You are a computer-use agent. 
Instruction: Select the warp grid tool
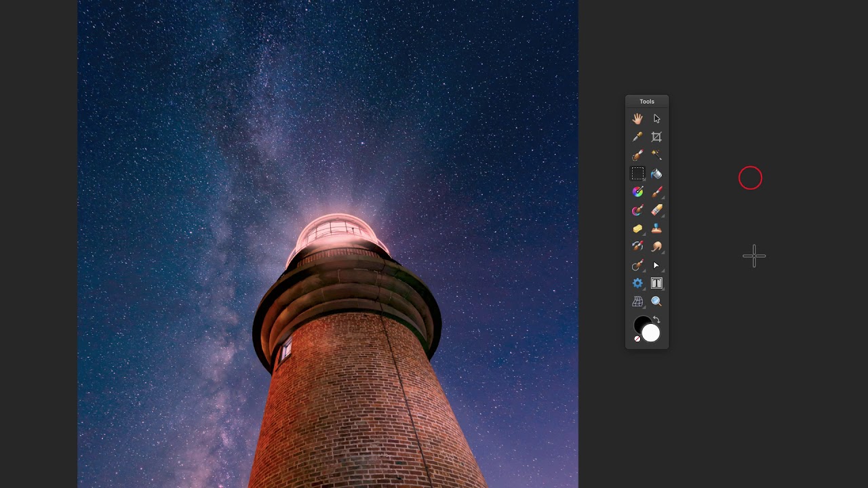(x=637, y=302)
